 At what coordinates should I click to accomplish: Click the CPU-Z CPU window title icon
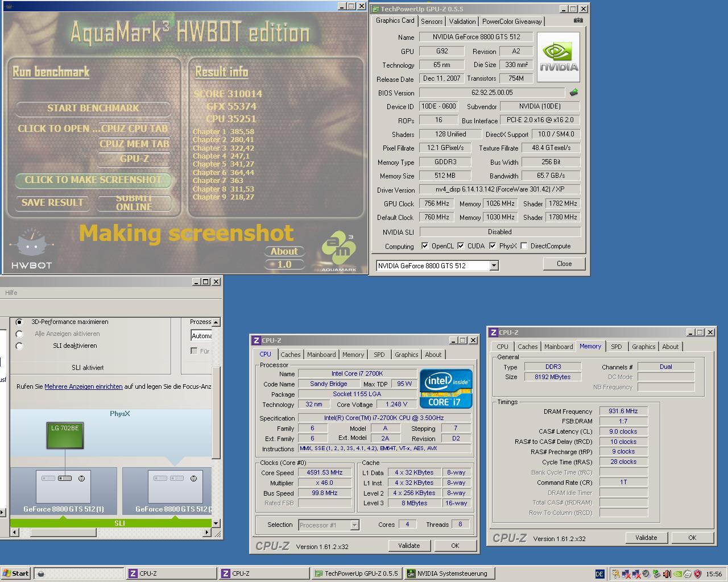click(256, 340)
